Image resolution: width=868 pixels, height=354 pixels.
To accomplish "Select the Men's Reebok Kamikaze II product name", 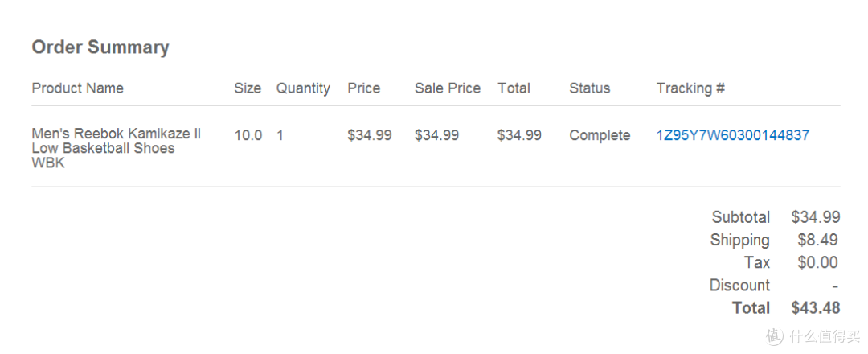I will (117, 149).
